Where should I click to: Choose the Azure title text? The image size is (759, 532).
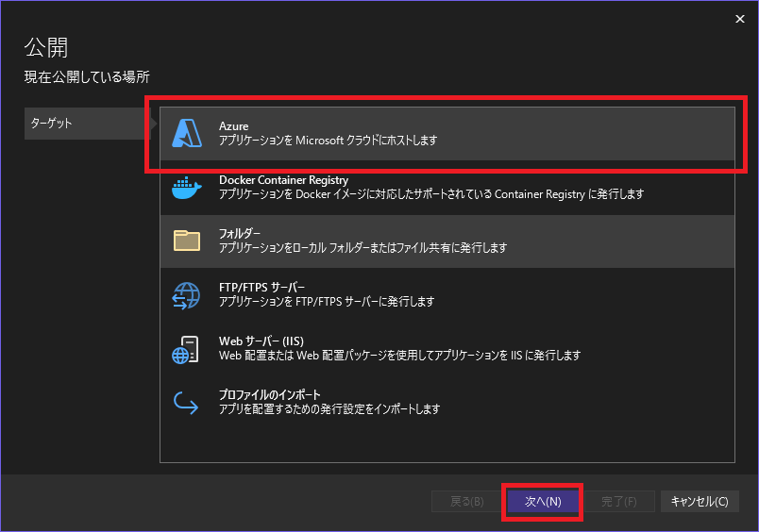click(x=234, y=126)
